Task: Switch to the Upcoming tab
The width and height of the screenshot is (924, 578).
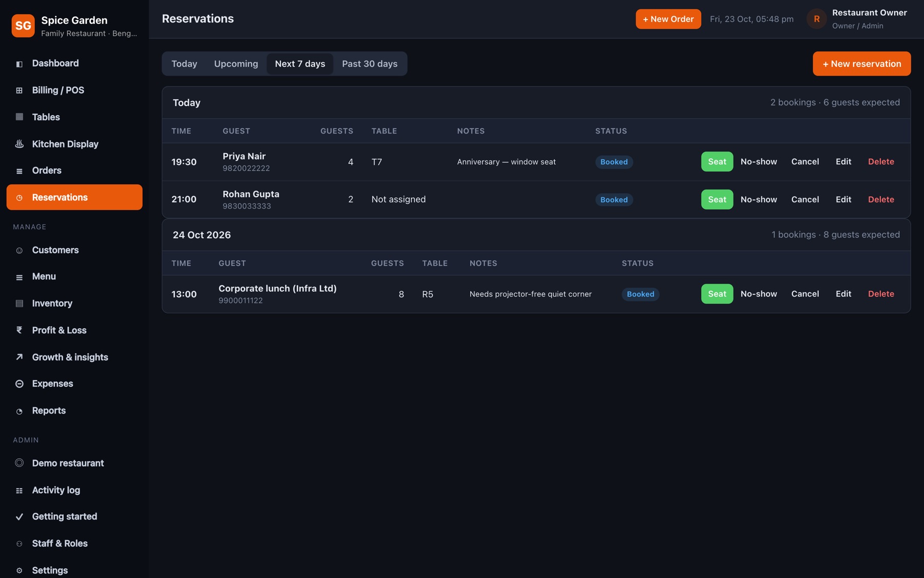Action: pos(236,64)
